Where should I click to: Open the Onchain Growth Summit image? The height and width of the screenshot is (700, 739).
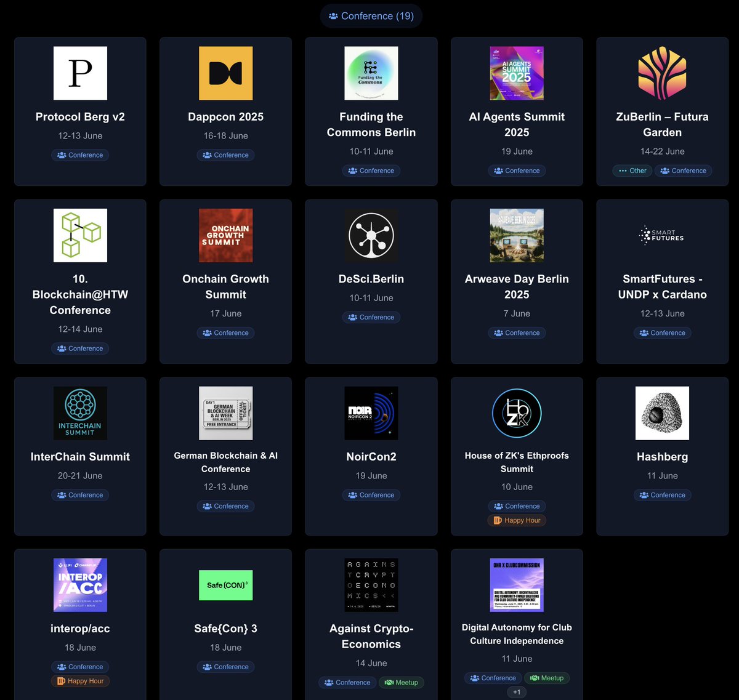225,235
